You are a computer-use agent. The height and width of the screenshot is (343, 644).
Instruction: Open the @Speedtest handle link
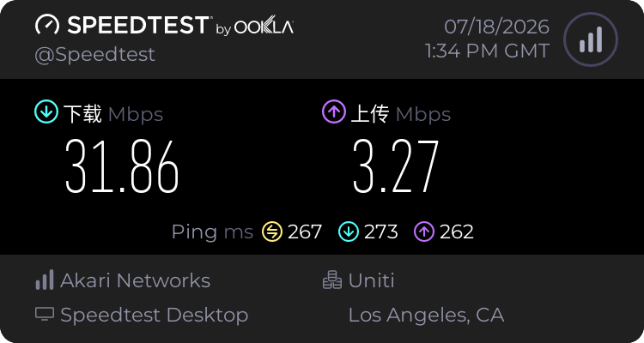(x=94, y=55)
